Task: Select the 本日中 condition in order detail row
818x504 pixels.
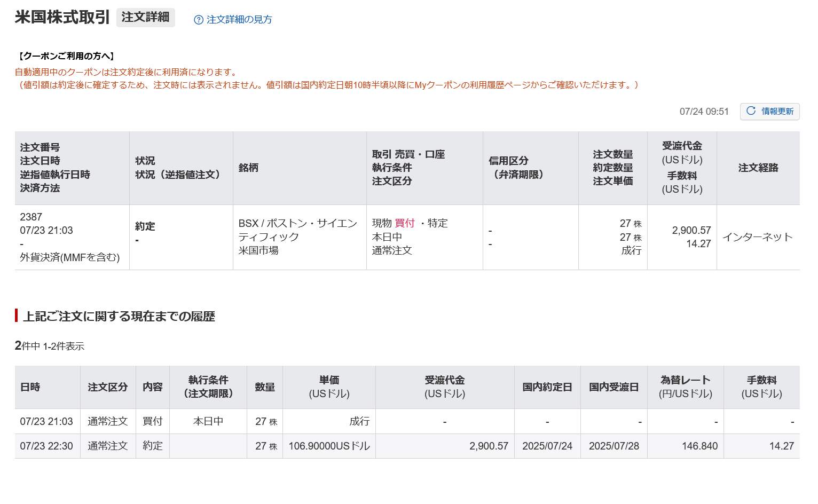Action: 387,237
